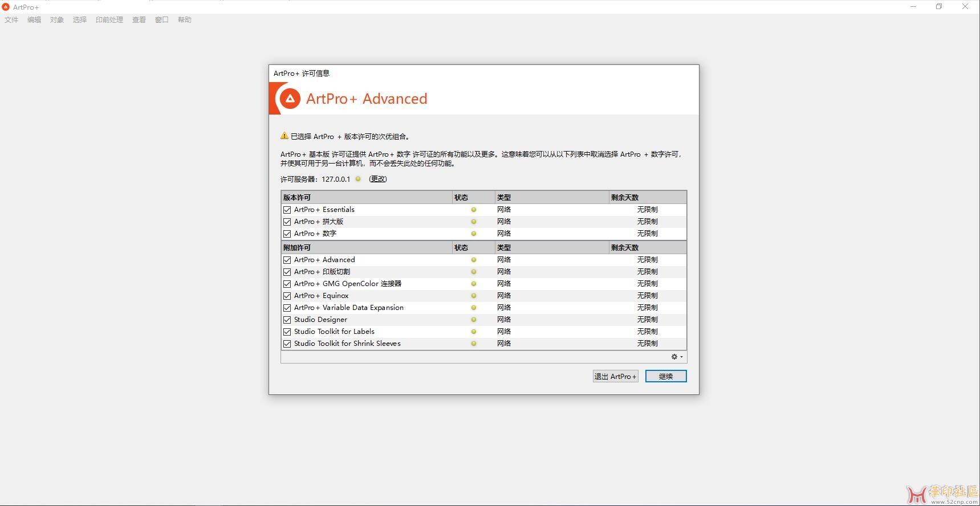980x506 pixels.
Task: Click the 更改 link next to license server
Action: 378,179
